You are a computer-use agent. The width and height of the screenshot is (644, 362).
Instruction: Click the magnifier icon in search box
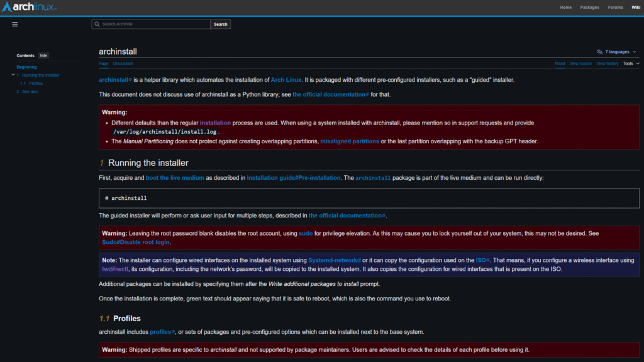(x=97, y=25)
